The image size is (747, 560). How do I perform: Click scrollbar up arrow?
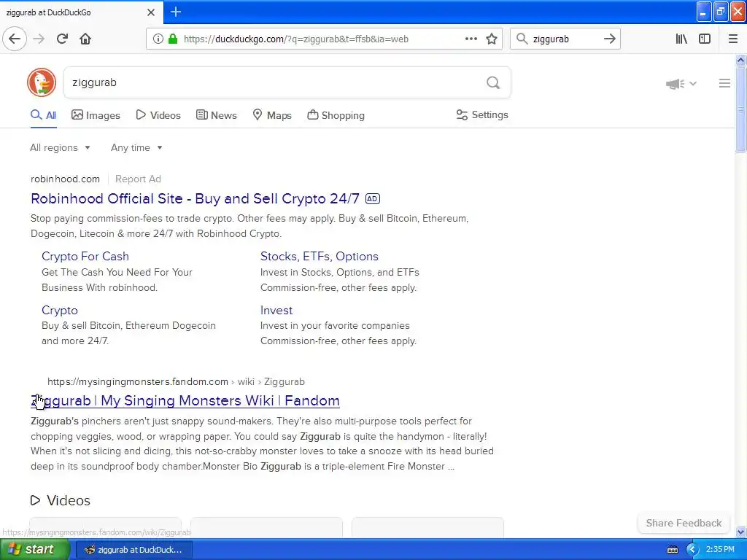click(740, 60)
